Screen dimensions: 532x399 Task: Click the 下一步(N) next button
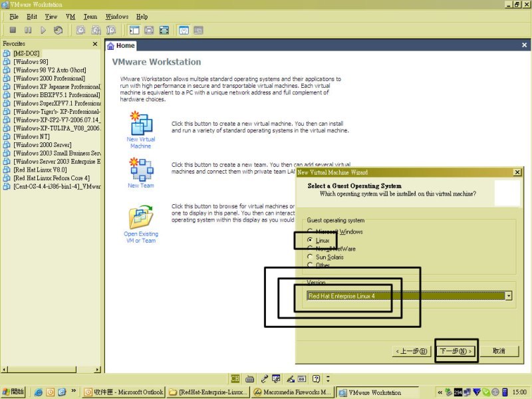tap(456, 351)
